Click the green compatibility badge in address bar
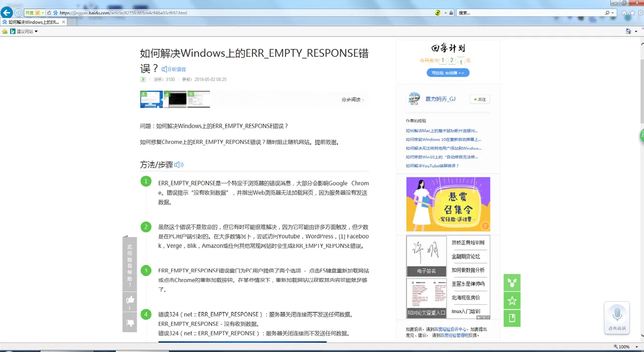The width and height of the screenshot is (644, 352). click(x=438, y=13)
